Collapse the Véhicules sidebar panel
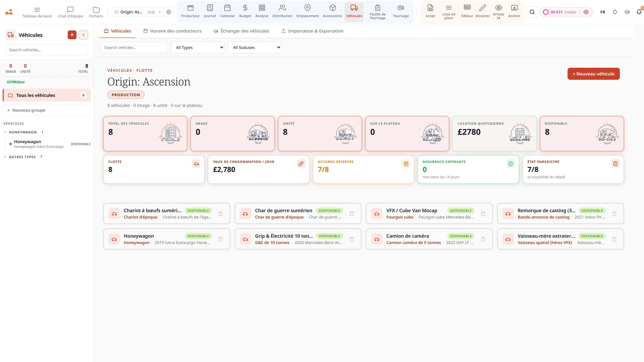This screenshot has width=644, height=362. 84,35
